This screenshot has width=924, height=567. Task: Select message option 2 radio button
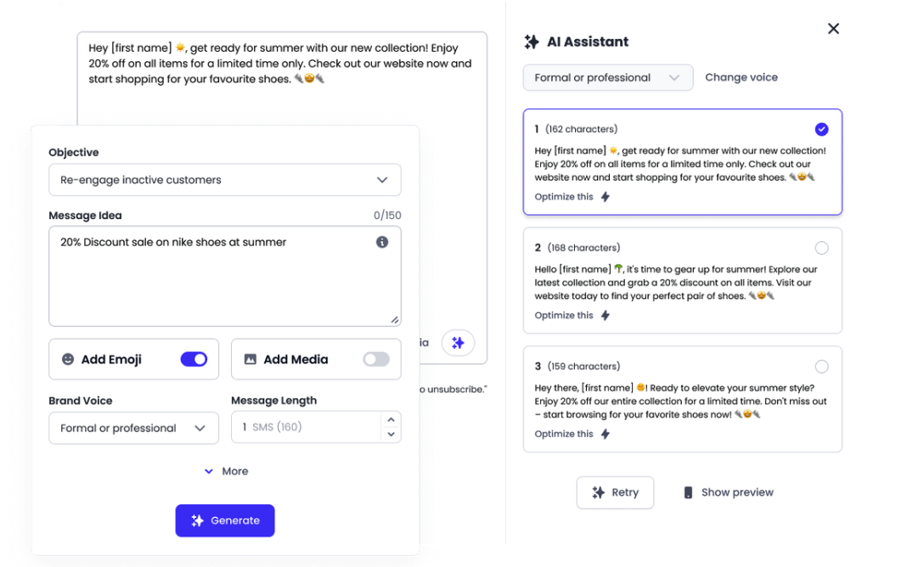point(821,248)
